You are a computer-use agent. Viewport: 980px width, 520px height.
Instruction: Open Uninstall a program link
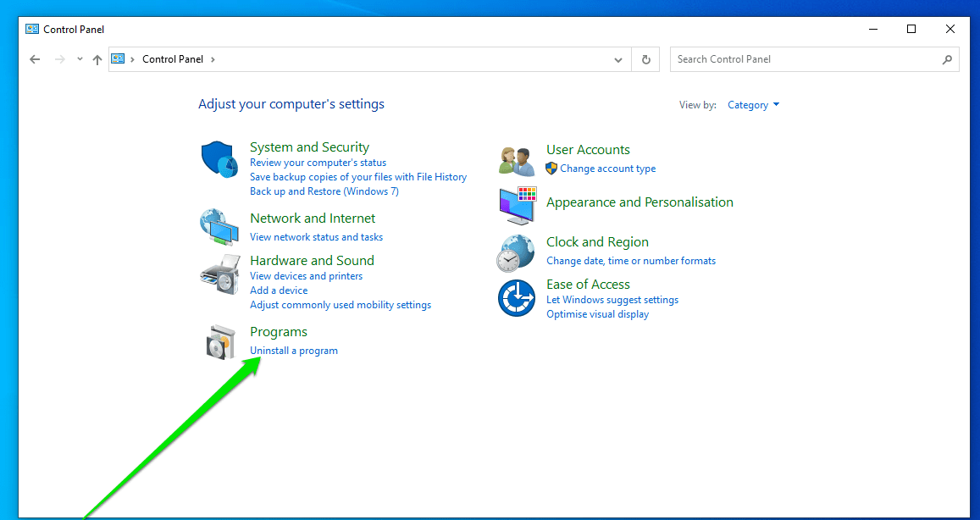click(x=294, y=351)
